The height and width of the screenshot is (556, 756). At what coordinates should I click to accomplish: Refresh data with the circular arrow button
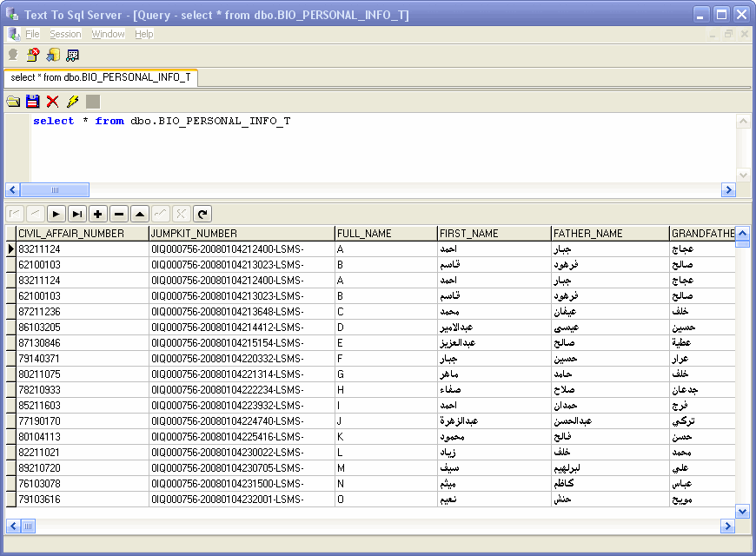pyautogui.click(x=202, y=214)
